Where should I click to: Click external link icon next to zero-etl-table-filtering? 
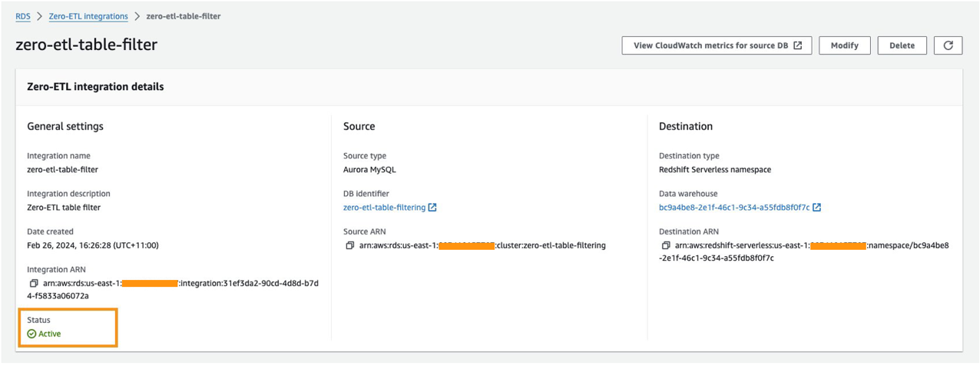pyautogui.click(x=432, y=208)
